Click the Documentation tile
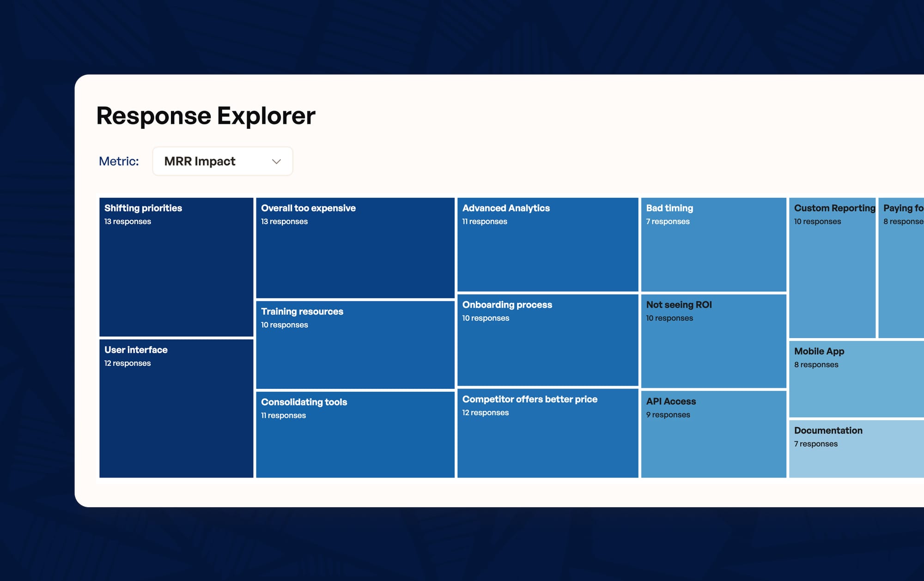The height and width of the screenshot is (581, 924). click(856, 448)
